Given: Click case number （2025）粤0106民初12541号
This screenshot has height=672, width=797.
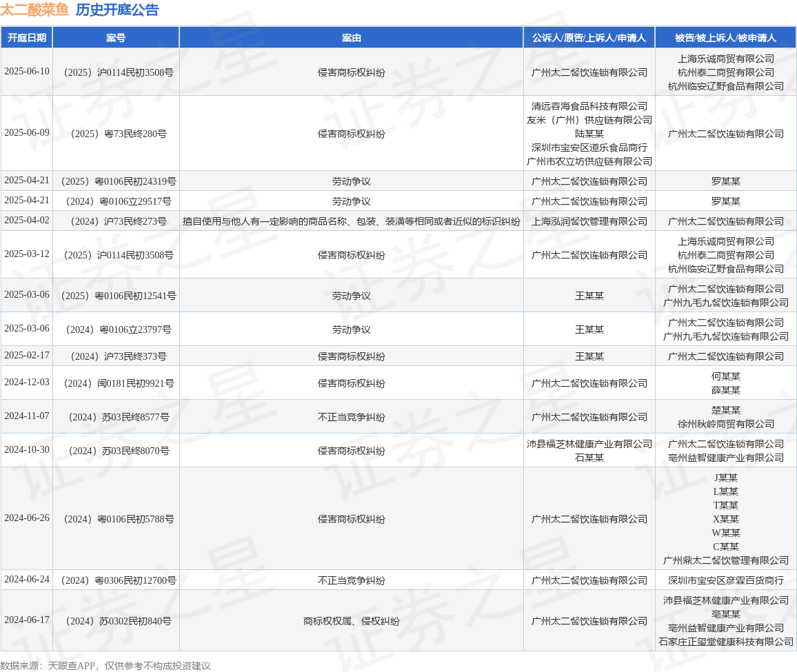Looking at the screenshot, I should [x=119, y=296].
